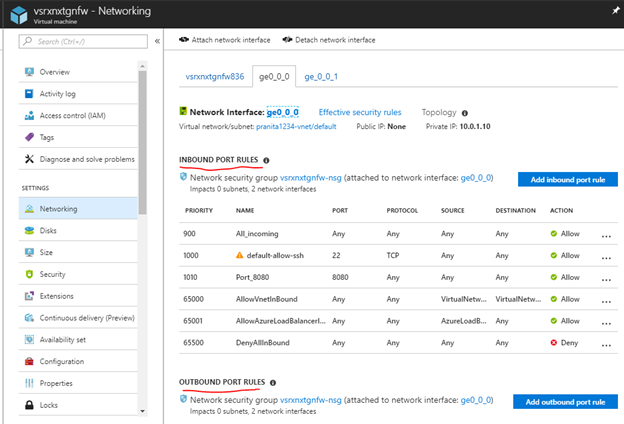The width and height of the screenshot is (624, 424).
Task: Click Detach network interface
Action: tap(329, 40)
